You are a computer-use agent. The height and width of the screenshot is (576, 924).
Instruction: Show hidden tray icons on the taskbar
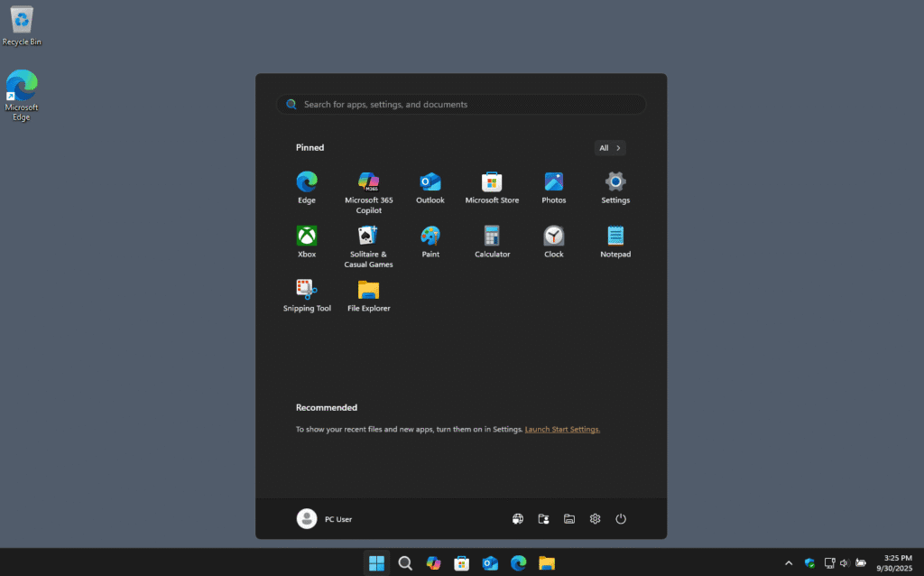coord(789,562)
